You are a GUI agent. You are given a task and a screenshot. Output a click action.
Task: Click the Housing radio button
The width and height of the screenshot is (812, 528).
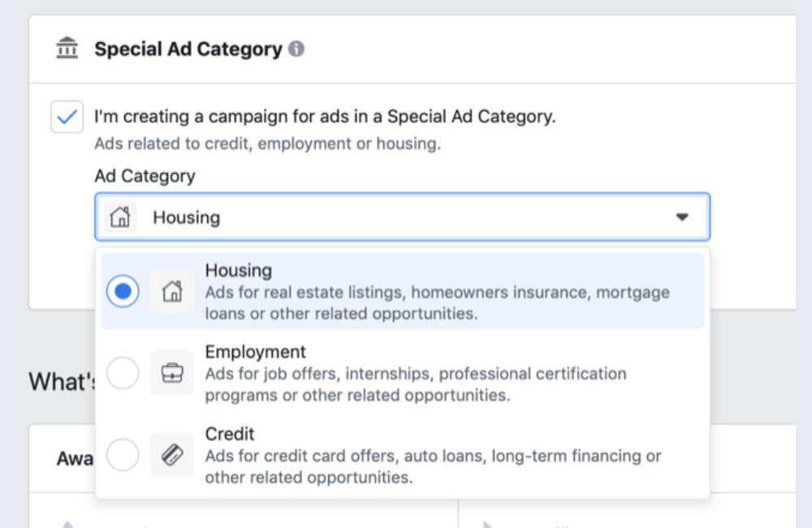[x=123, y=290]
